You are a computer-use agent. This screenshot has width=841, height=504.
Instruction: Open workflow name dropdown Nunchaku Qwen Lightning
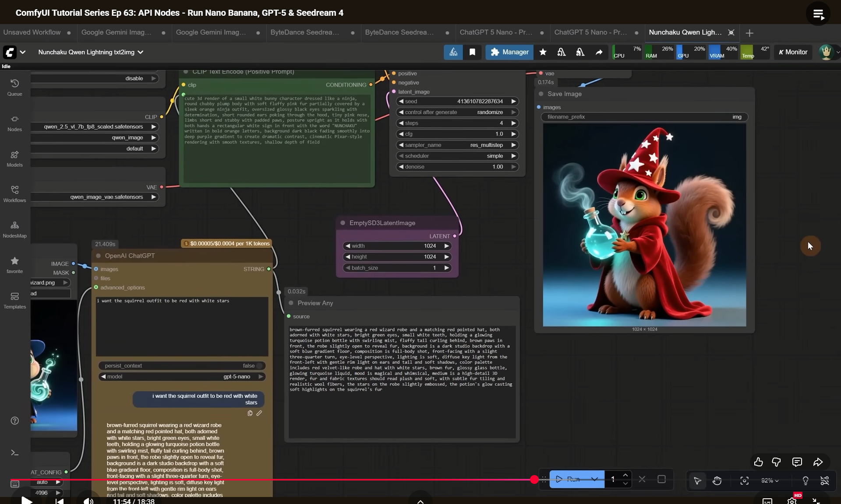coord(91,52)
